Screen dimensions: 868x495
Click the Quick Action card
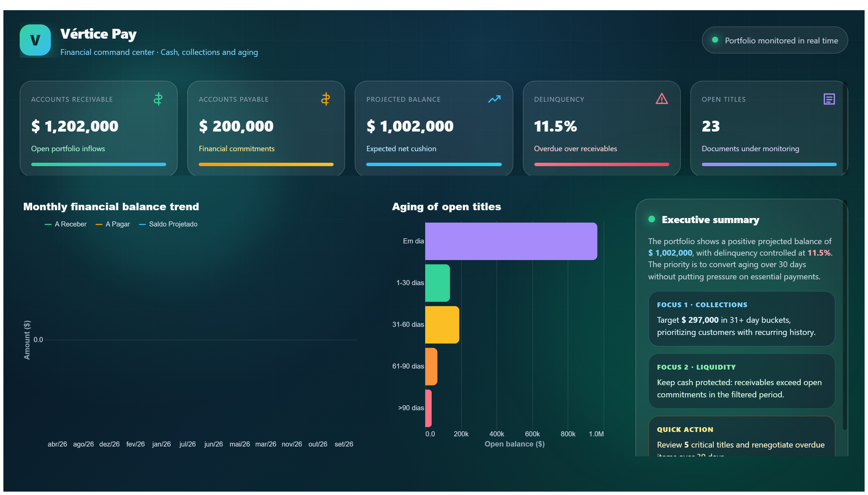coord(742,436)
